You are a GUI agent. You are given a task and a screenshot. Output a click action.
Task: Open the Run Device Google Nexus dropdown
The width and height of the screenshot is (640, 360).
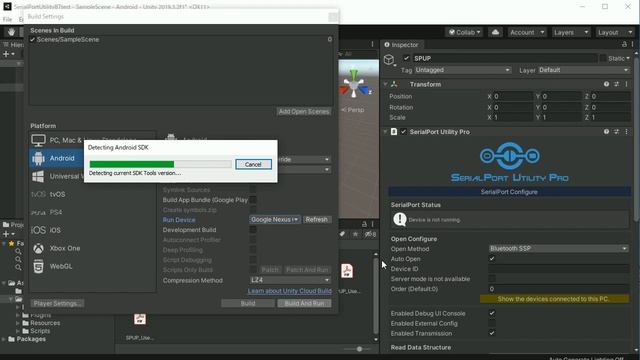pyautogui.click(x=275, y=220)
